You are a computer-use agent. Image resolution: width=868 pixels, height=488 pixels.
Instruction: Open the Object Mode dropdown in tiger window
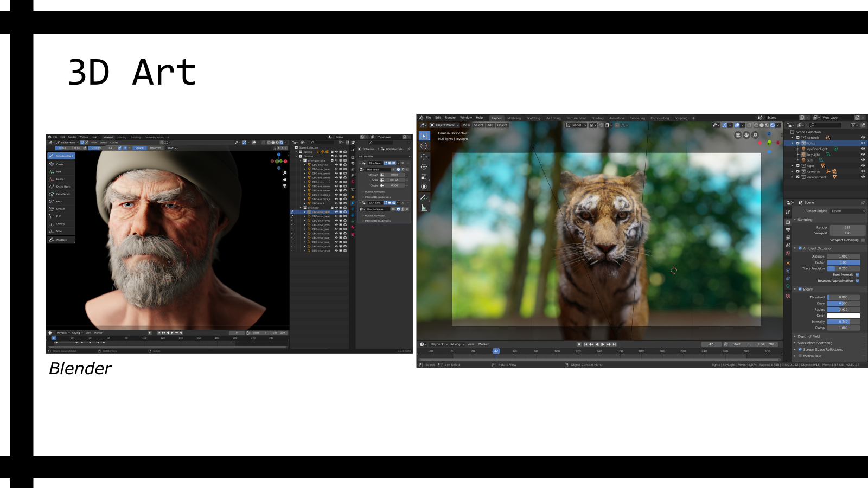[x=445, y=125]
